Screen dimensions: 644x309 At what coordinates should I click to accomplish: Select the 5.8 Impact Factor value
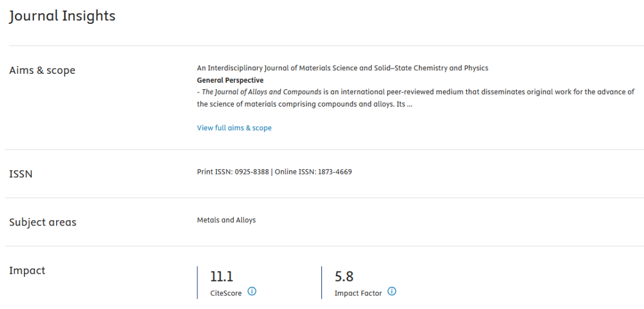click(x=344, y=277)
